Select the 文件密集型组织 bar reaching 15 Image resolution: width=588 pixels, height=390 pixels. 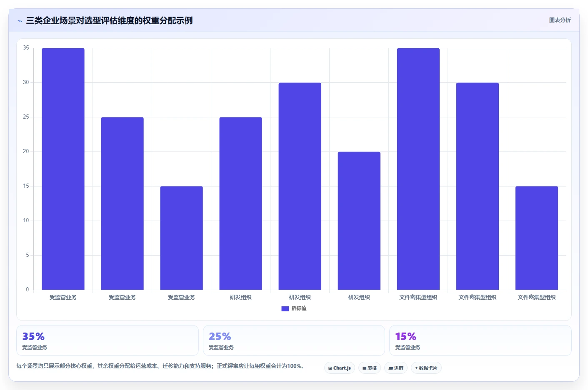click(536, 238)
